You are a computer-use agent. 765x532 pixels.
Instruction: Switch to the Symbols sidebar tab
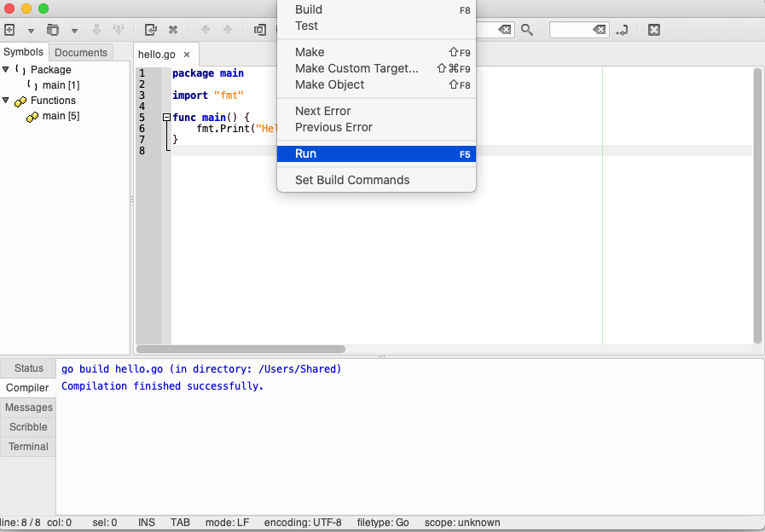click(x=23, y=52)
